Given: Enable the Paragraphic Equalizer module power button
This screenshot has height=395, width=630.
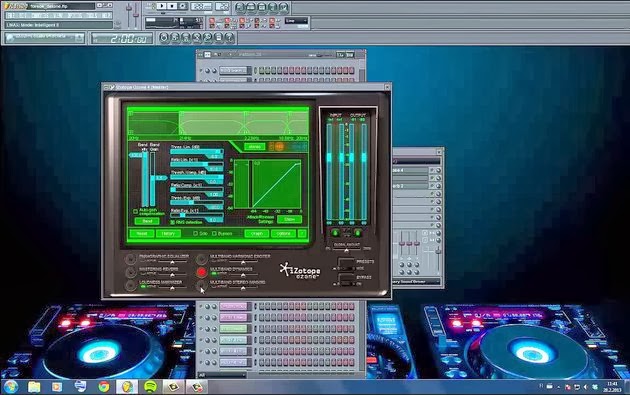Looking at the screenshot, I should pos(130,259).
